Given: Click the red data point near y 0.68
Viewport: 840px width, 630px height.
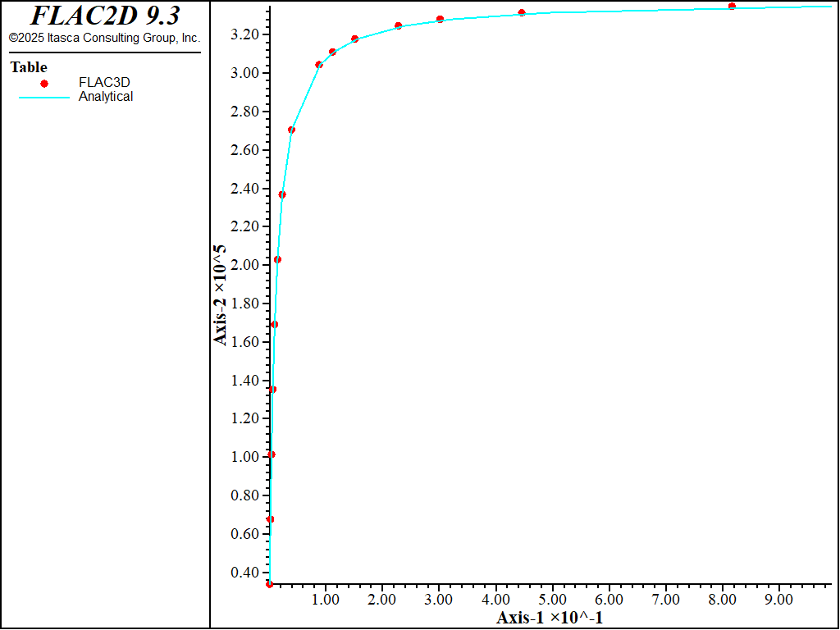Looking at the screenshot, I should (x=270, y=519).
